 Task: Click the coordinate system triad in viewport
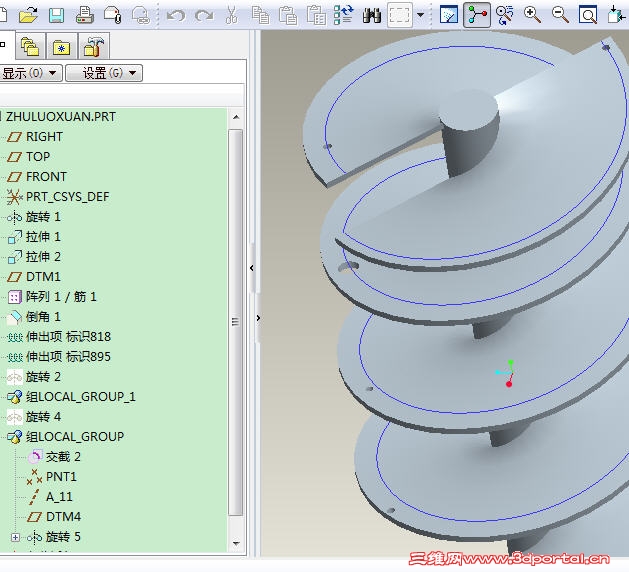tap(505, 373)
